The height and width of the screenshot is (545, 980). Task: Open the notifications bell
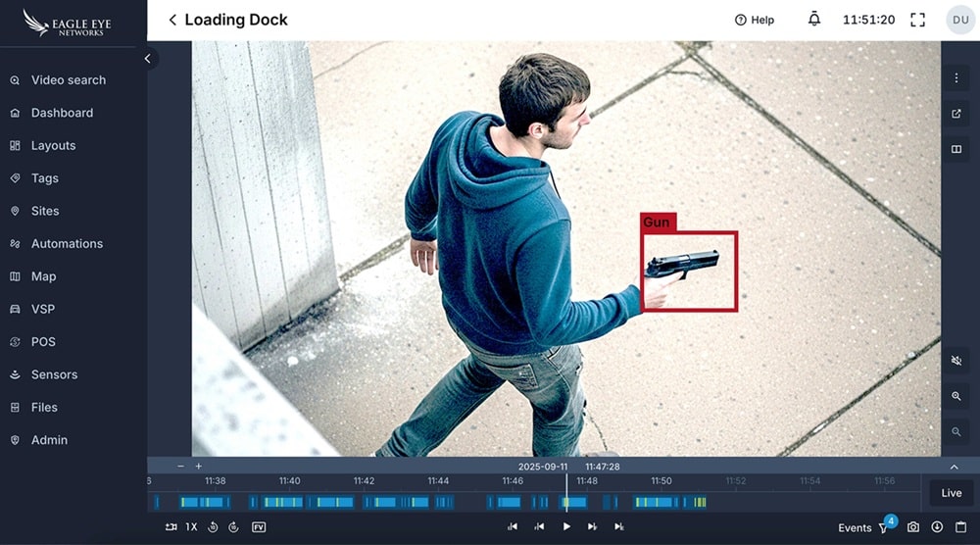click(813, 20)
